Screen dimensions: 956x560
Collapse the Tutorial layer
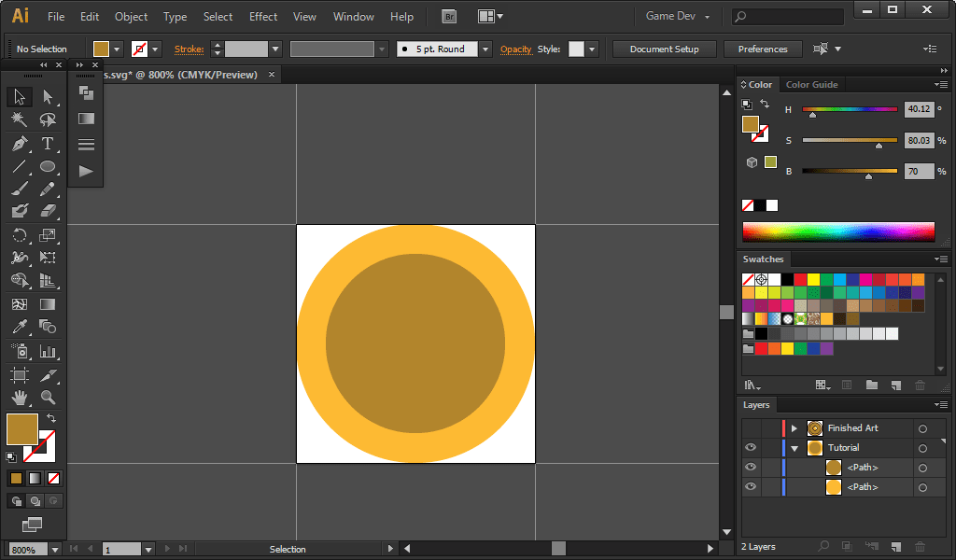[794, 448]
